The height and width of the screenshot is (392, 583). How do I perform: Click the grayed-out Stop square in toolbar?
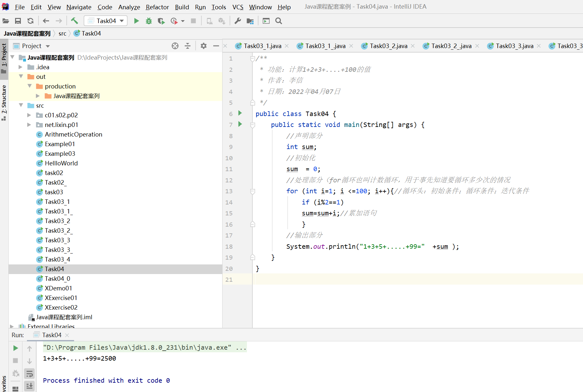193,21
